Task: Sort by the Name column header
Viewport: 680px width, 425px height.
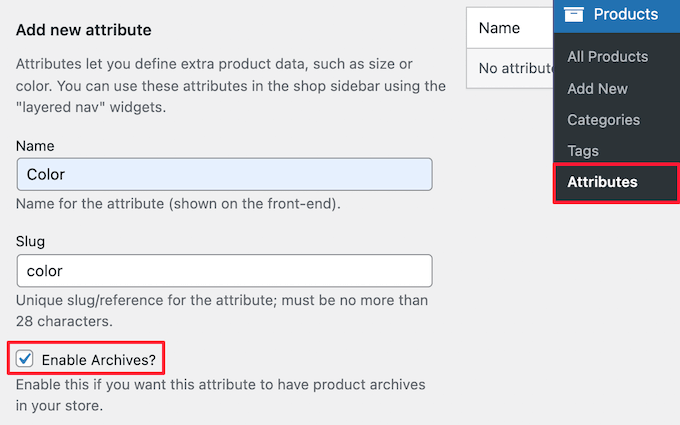Action: (499, 28)
